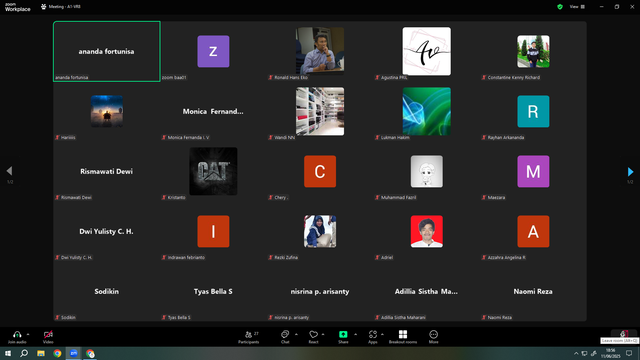This screenshot has height=360, width=640.
Task: Select the orange C avatar of Chery
Action: point(320,171)
